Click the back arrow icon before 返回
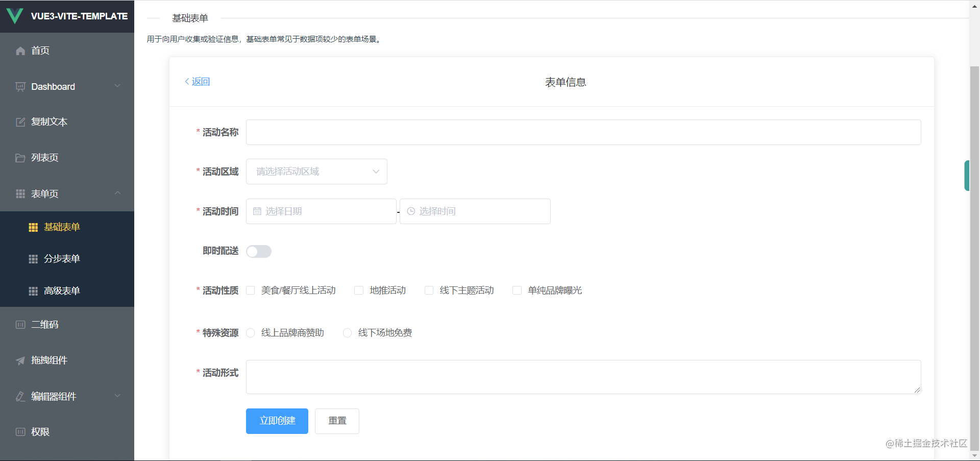 [187, 82]
